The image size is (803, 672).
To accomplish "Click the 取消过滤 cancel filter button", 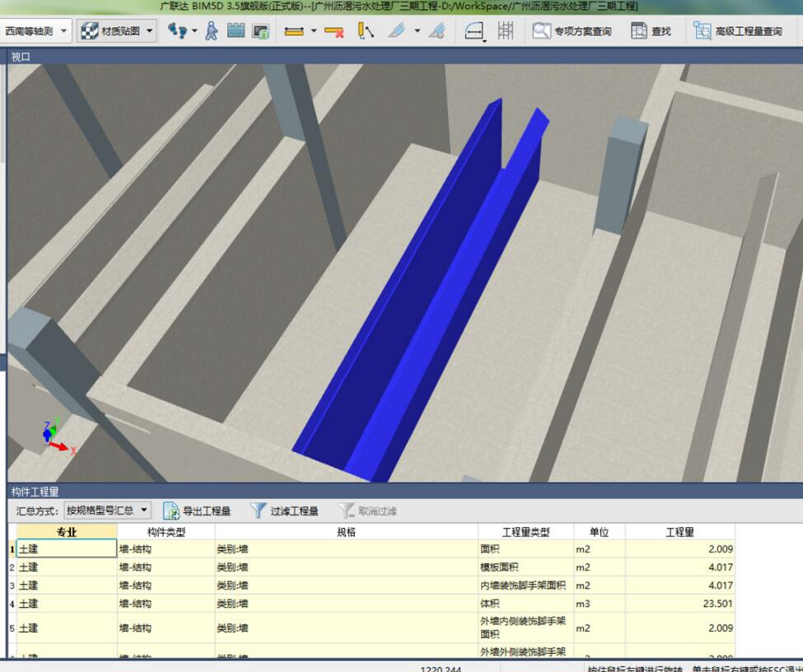I will click(367, 511).
